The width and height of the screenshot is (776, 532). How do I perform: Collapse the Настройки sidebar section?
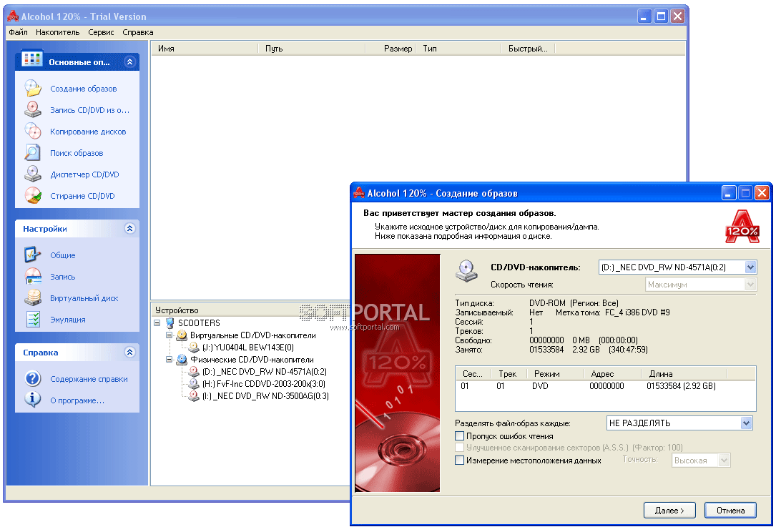(129, 229)
